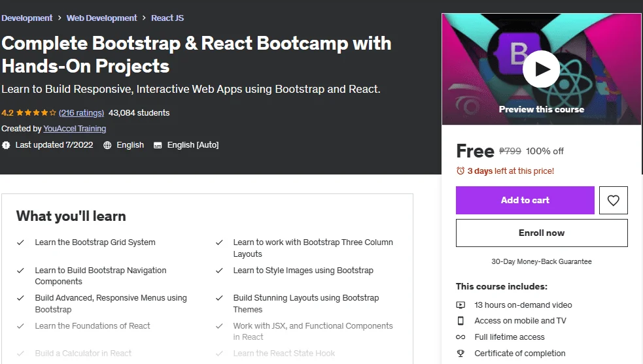Click the Enroll now button

pos(542,233)
